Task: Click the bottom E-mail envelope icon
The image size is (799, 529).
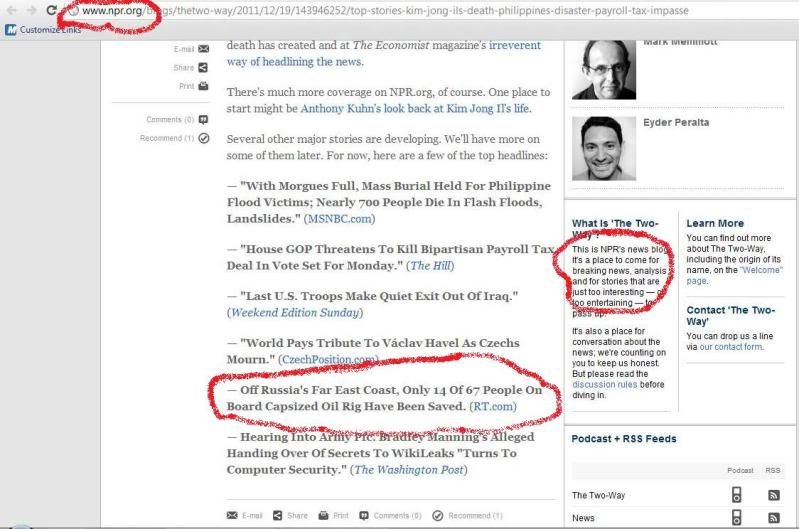Action: [x=232, y=515]
